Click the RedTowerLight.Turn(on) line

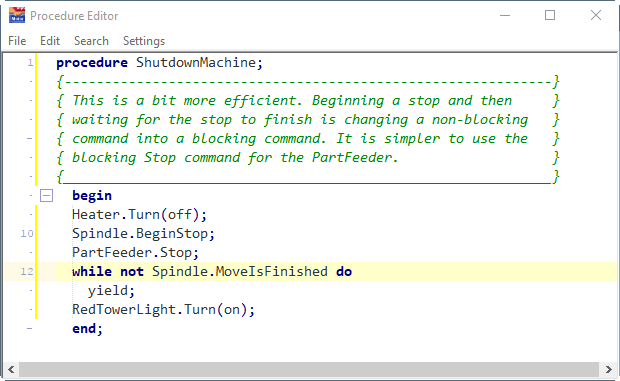coord(163,309)
